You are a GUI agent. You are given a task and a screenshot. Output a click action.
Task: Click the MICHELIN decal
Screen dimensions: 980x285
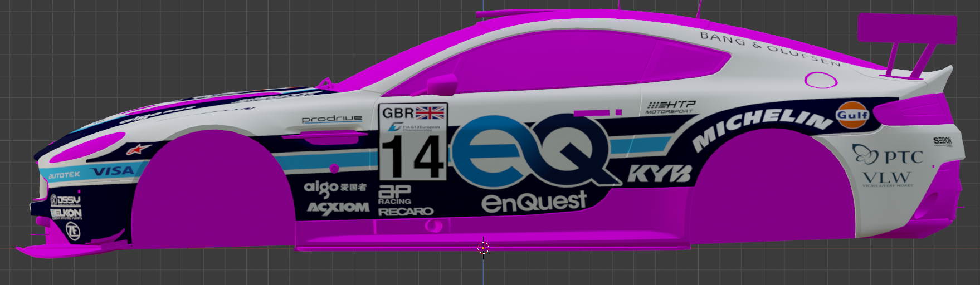coord(762,129)
